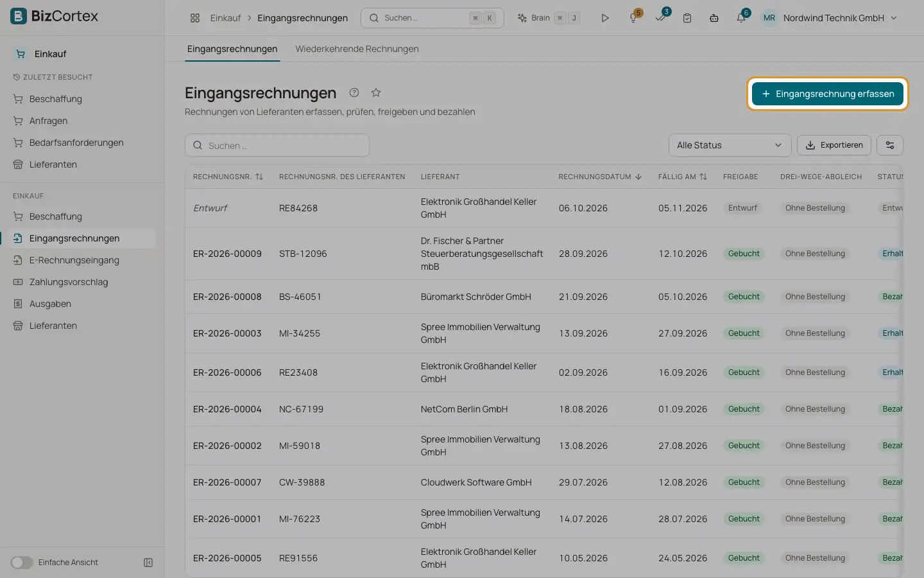
Task: Click the Exportieren button
Action: (834, 145)
